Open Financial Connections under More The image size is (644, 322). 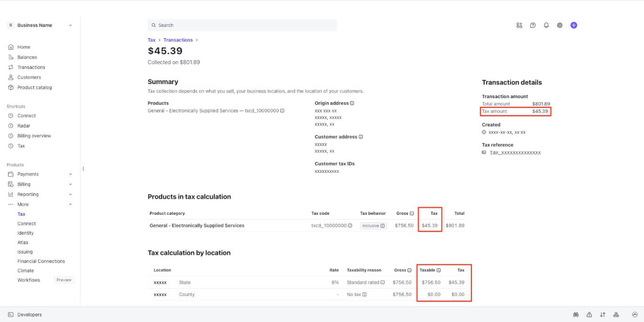pos(41,261)
